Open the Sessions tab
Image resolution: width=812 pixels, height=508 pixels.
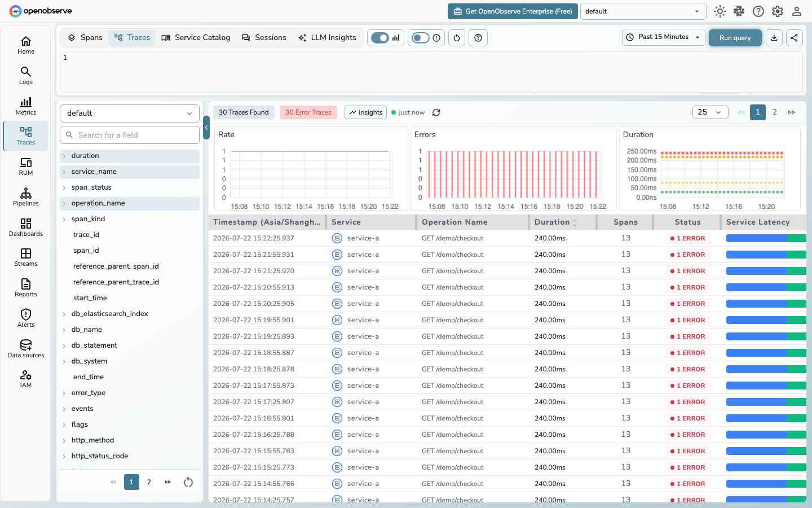[x=264, y=38]
